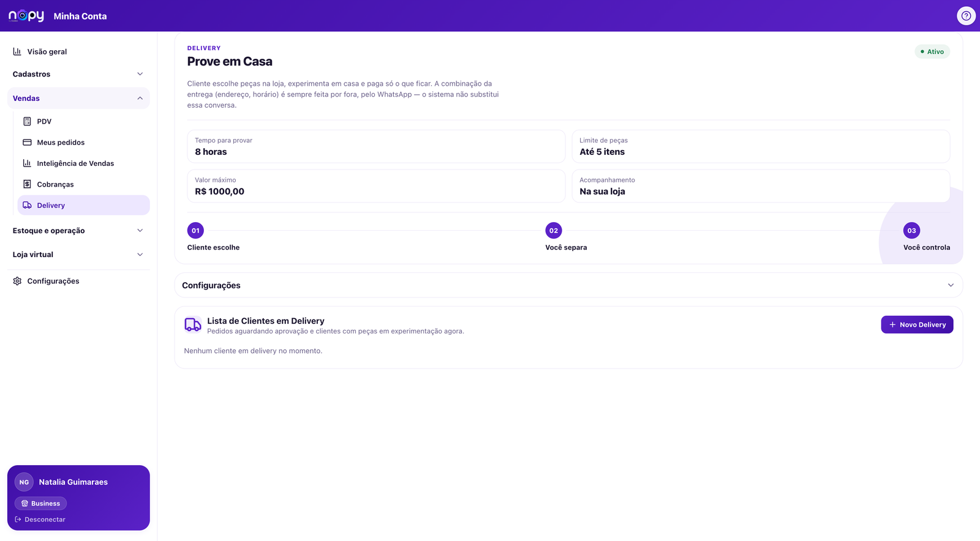Click the Visão geral chart icon
Viewport: 980px width, 541px height.
pos(17,51)
